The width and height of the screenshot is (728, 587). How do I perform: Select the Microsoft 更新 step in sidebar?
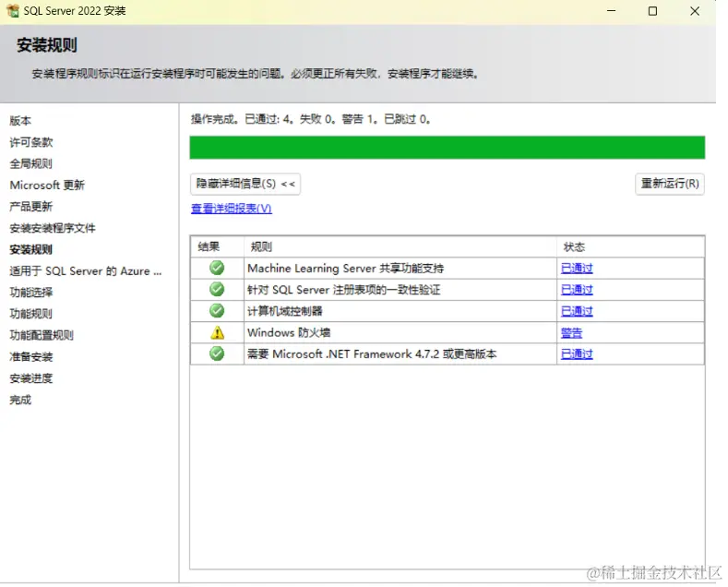[x=47, y=186]
